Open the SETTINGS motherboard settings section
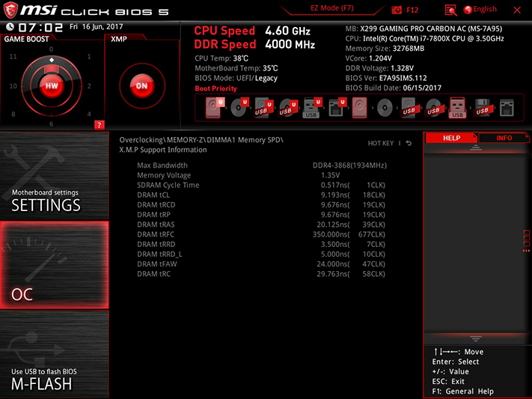Viewport: 532px width, 399px height. pos(55,176)
